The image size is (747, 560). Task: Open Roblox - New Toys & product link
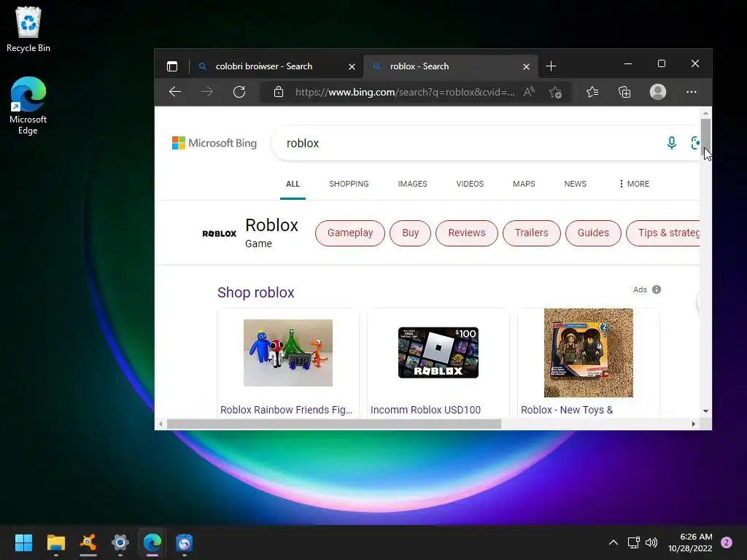[x=566, y=410]
